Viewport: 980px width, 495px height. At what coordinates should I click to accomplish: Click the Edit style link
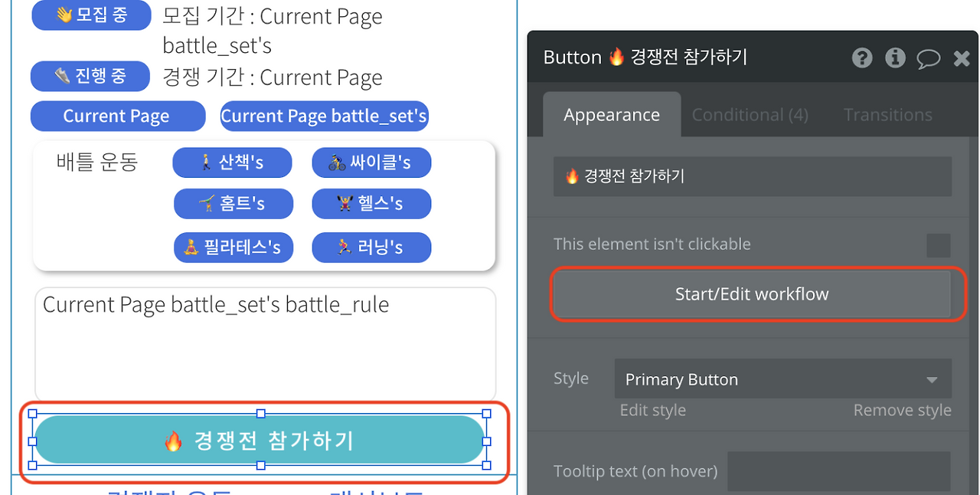click(652, 410)
